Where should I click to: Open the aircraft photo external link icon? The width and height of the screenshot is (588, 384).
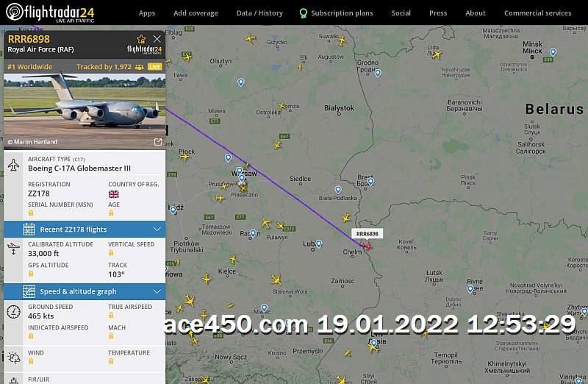158,142
